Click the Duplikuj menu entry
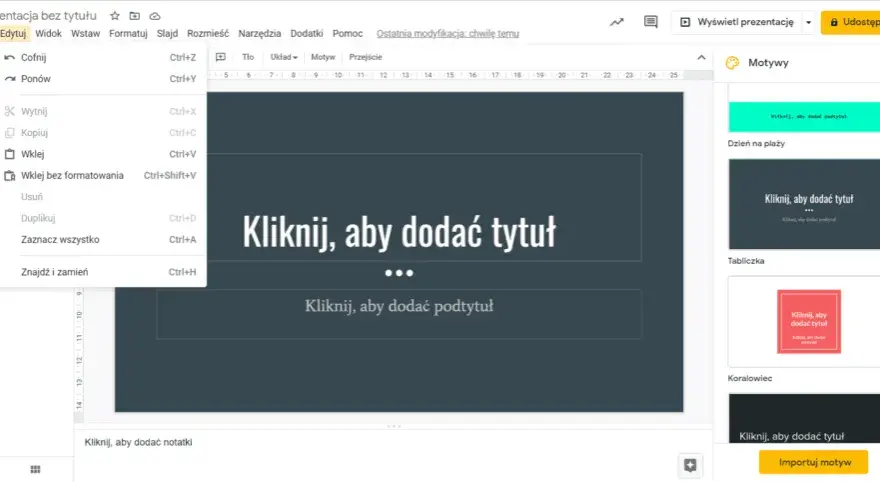 coord(103,218)
